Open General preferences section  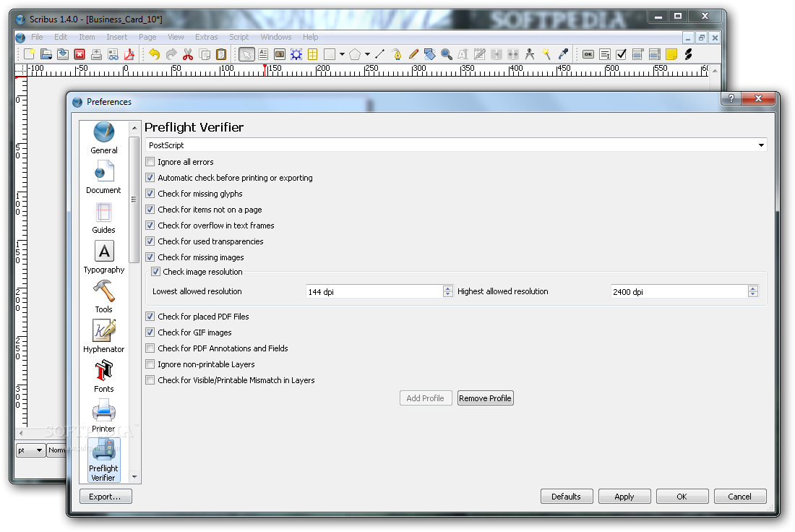104,138
